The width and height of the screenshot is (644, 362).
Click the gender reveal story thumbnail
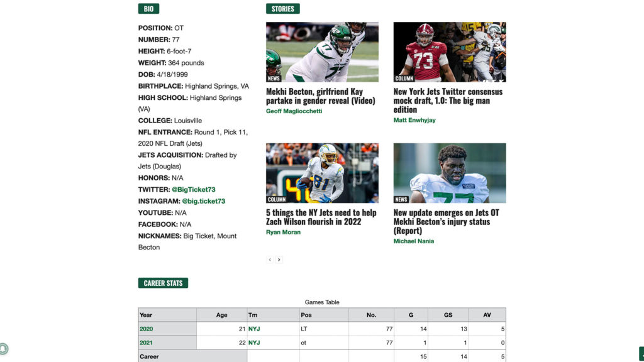(x=322, y=52)
